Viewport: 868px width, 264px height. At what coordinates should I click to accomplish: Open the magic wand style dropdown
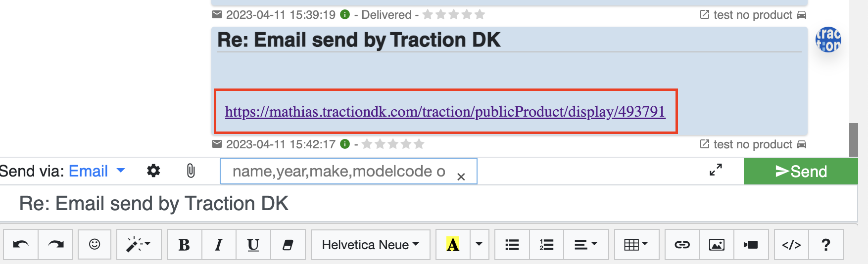(x=139, y=245)
